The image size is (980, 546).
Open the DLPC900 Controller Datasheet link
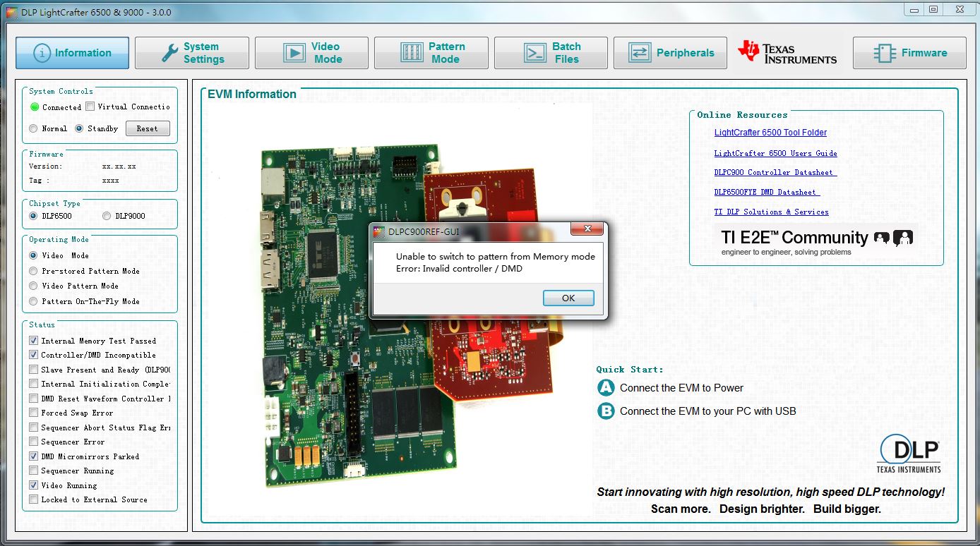[x=775, y=172]
